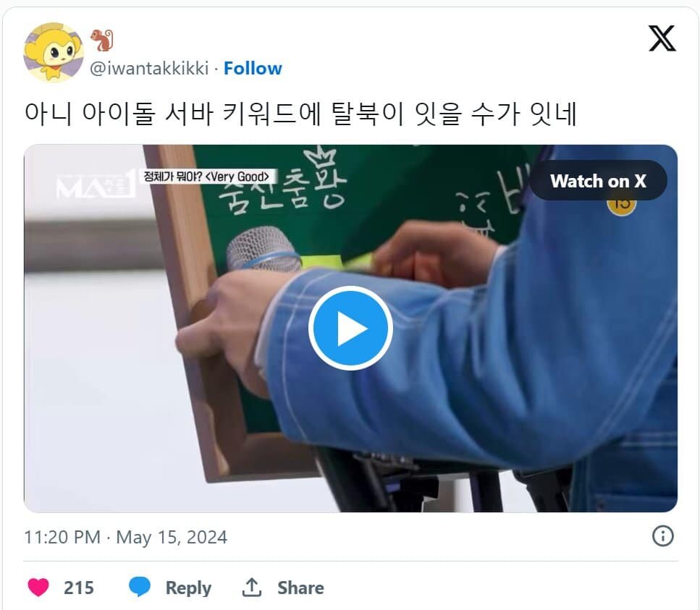Open the 215 likes count
This screenshot has width=700, height=610.
tap(79, 588)
